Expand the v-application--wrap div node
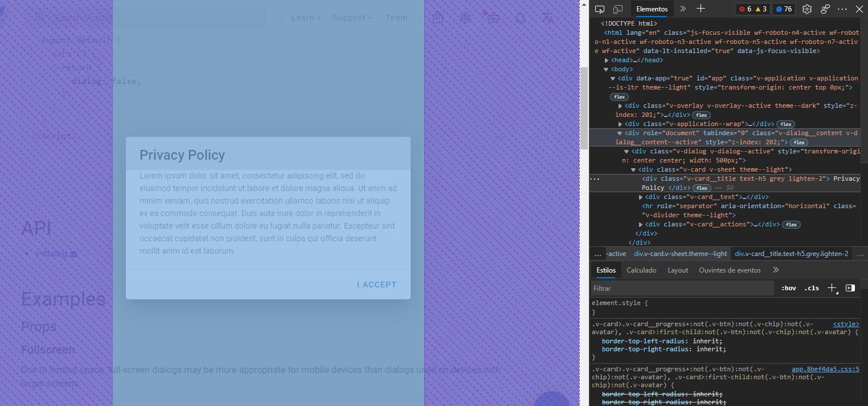This screenshot has width=868, height=406. point(620,124)
